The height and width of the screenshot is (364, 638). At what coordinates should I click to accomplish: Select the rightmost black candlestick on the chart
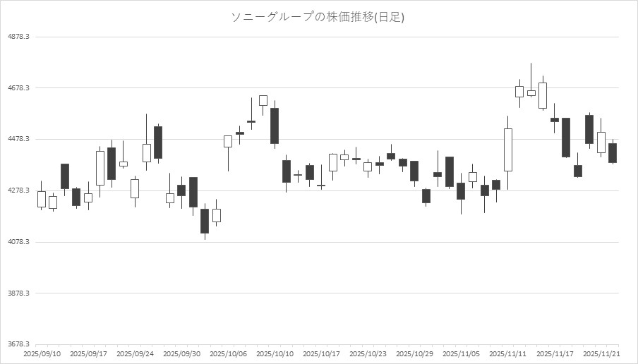(613, 153)
